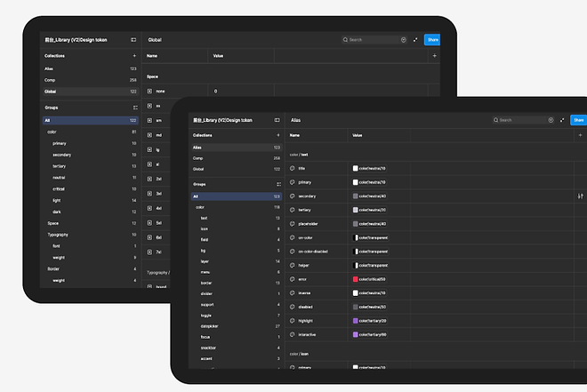Select toggle group in Alias window
Image resolution: width=587 pixels, height=392 pixels.
237,316
